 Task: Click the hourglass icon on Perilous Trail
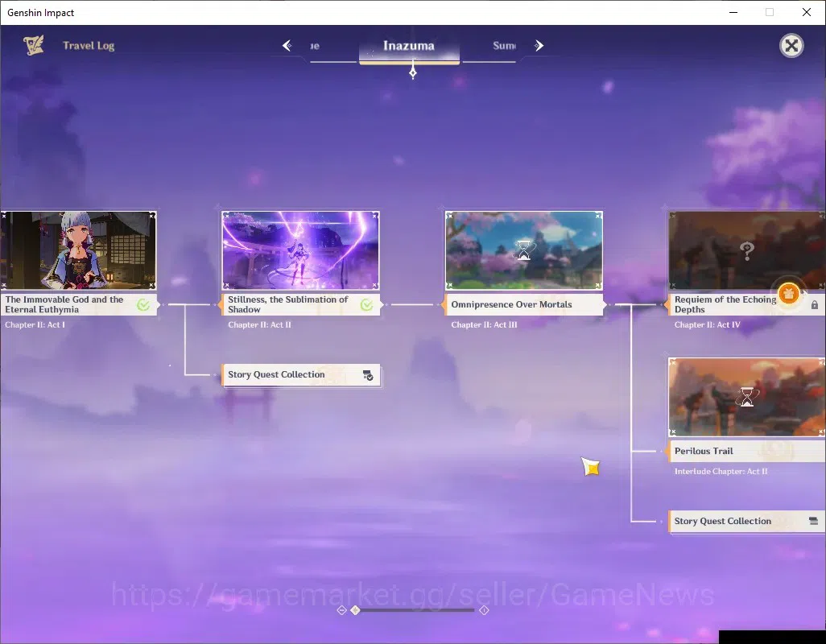pos(747,397)
